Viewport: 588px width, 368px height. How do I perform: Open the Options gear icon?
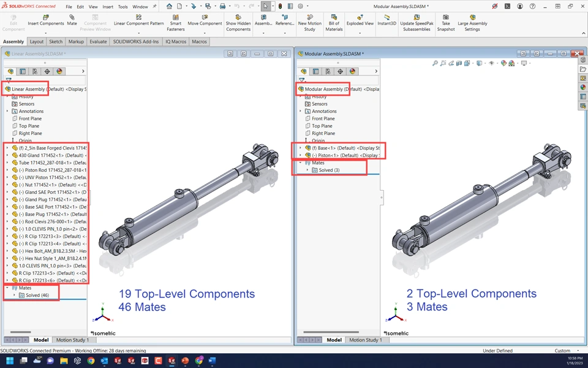coord(300,6)
